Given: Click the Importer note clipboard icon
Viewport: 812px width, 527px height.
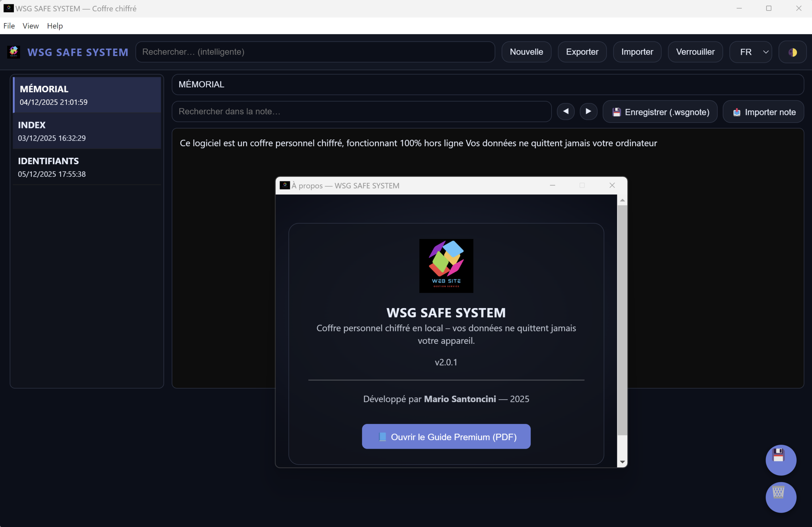Looking at the screenshot, I should [736, 112].
